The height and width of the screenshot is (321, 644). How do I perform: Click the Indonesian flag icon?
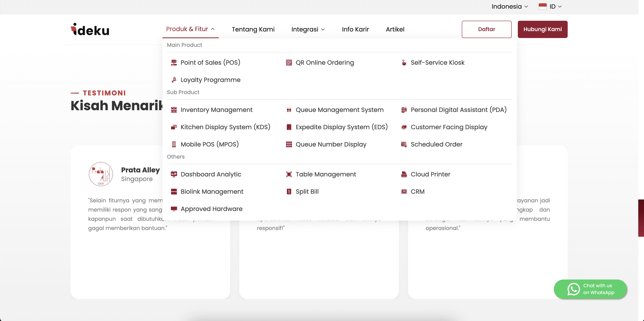543,7
